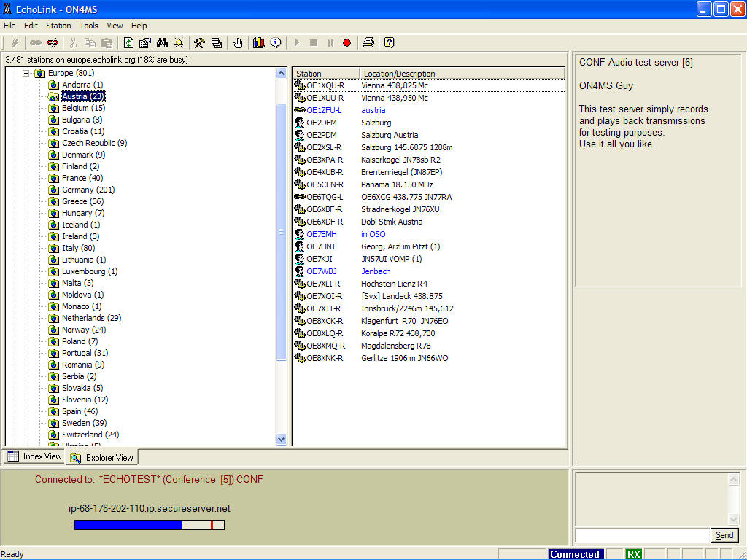
Task: Click the tree scrollbar up arrow
Action: pyautogui.click(x=281, y=74)
